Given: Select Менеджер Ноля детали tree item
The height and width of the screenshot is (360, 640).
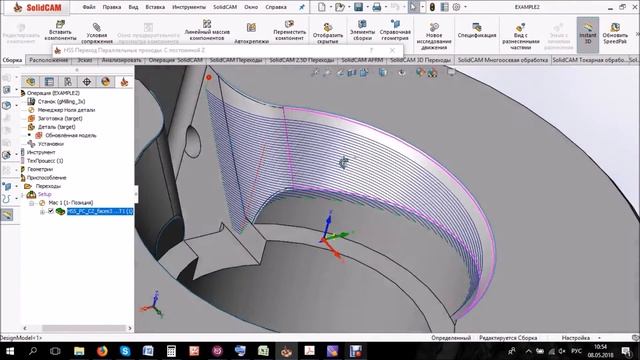Looking at the screenshot, I should click(x=61, y=110).
